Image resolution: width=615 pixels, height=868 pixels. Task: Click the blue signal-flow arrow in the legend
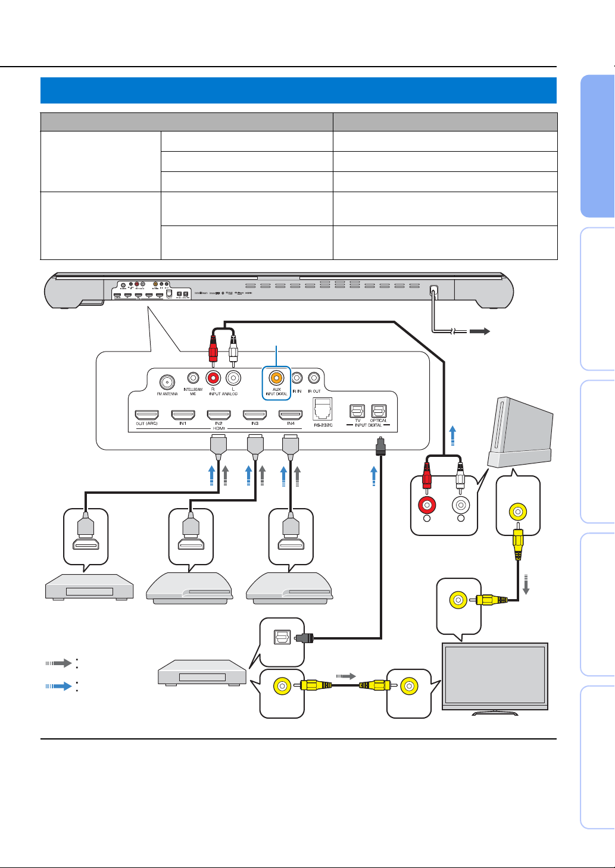click(x=59, y=687)
